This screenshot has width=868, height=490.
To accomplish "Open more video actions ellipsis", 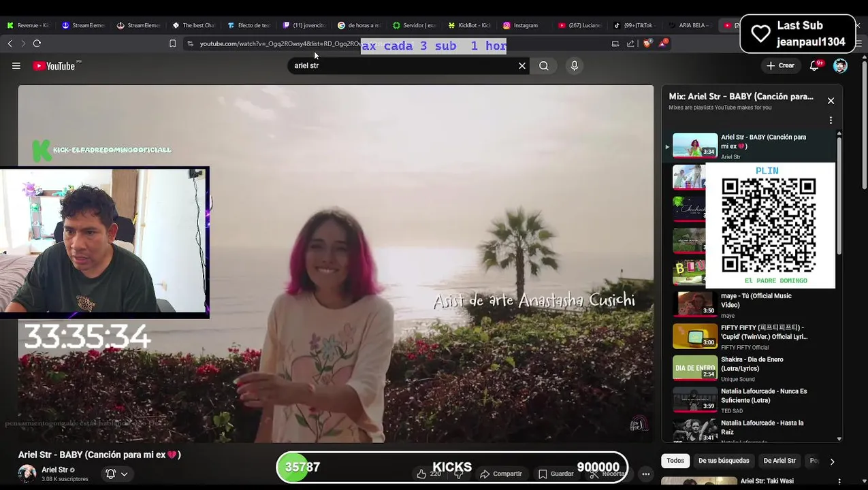I will 645,474.
